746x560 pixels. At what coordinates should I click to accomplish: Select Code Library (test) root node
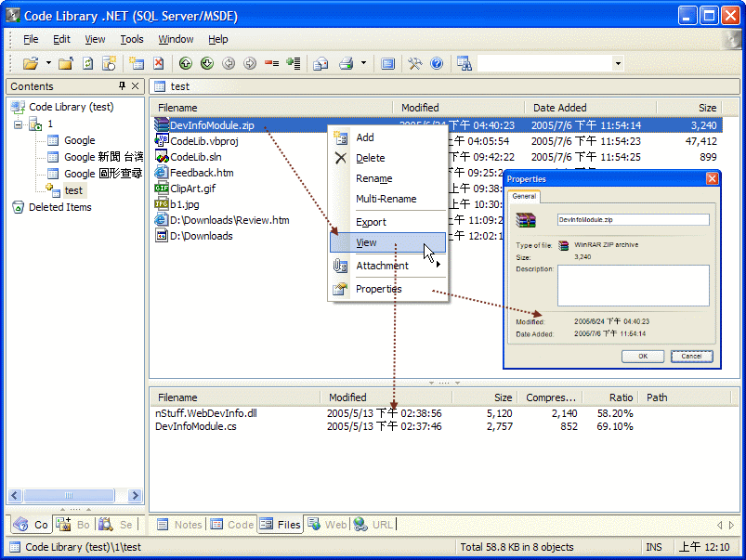click(71, 107)
